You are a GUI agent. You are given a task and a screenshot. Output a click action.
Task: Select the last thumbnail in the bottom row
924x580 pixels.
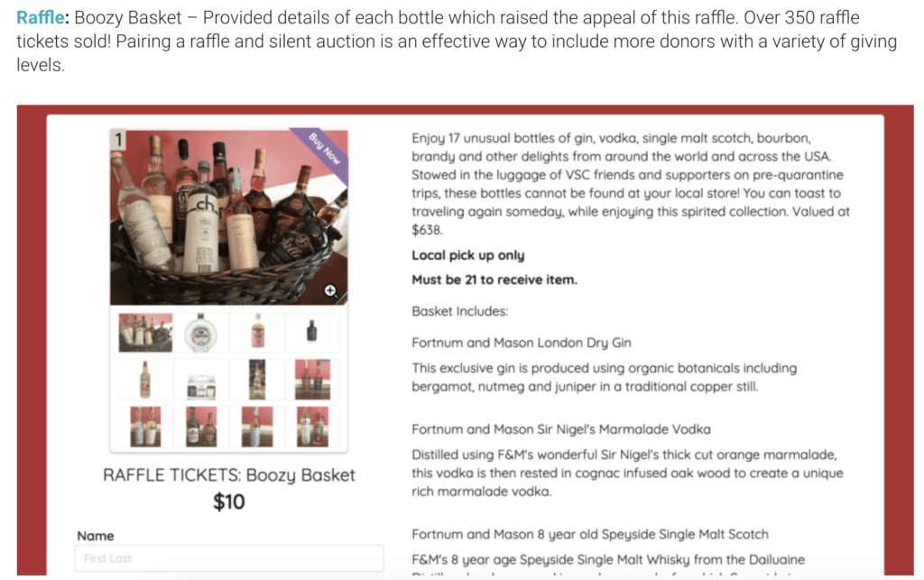pyautogui.click(x=312, y=427)
